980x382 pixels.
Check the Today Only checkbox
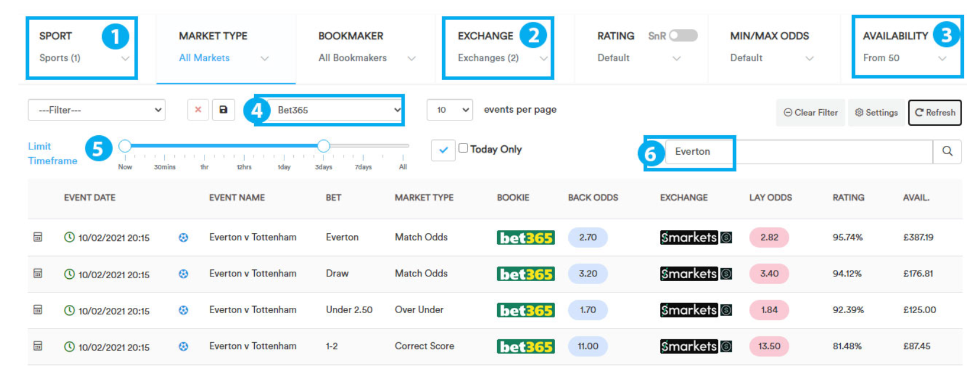463,148
